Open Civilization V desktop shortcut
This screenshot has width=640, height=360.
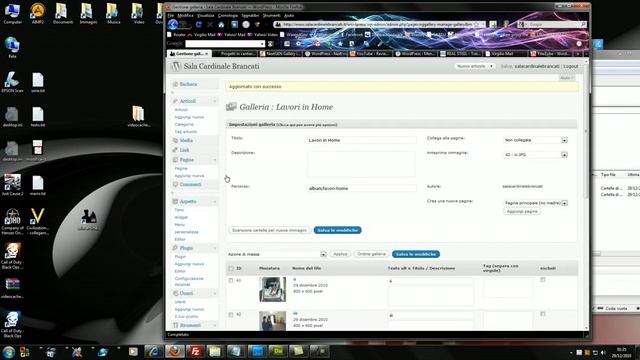[38, 221]
